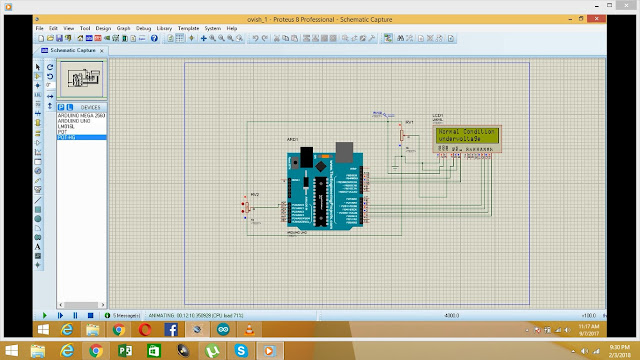This screenshot has height=360, width=640.
Task: Click the Redo arrow in toolbar
Action: pyautogui.click(x=264, y=38)
